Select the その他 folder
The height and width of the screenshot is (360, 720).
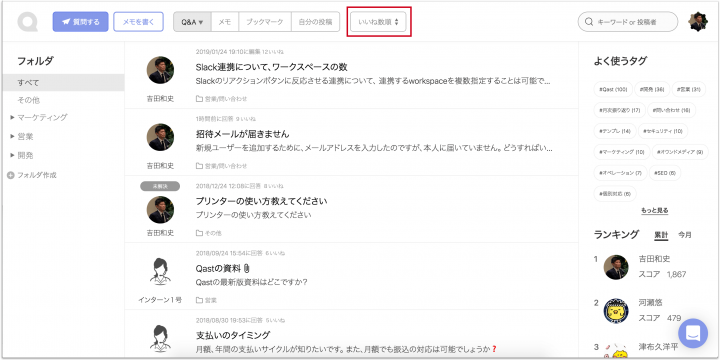click(x=28, y=100)
